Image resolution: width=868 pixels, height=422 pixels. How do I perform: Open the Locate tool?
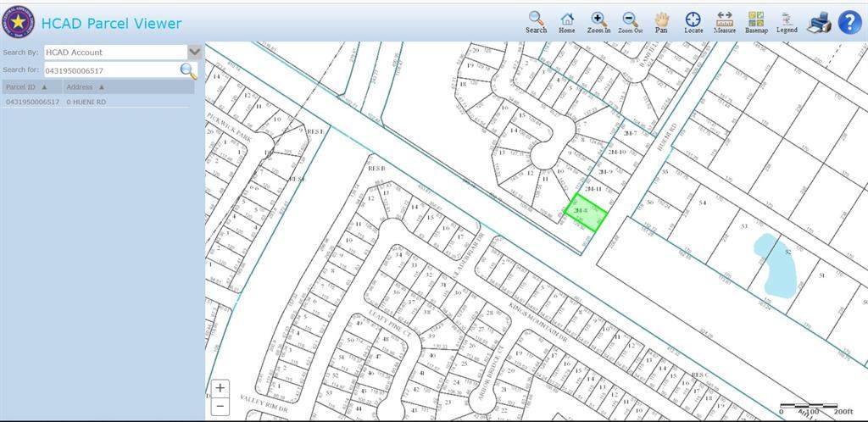pos(693,22)
